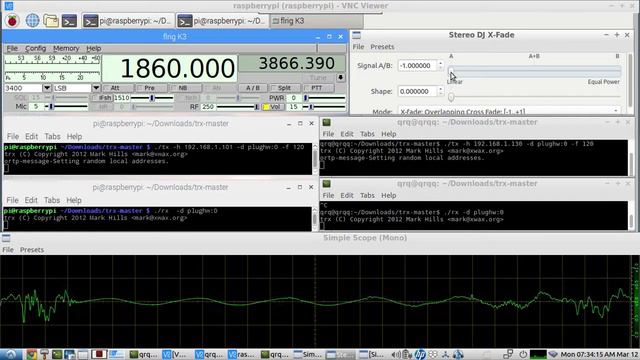Toggle Split mode in flrig

click(285, 88)
